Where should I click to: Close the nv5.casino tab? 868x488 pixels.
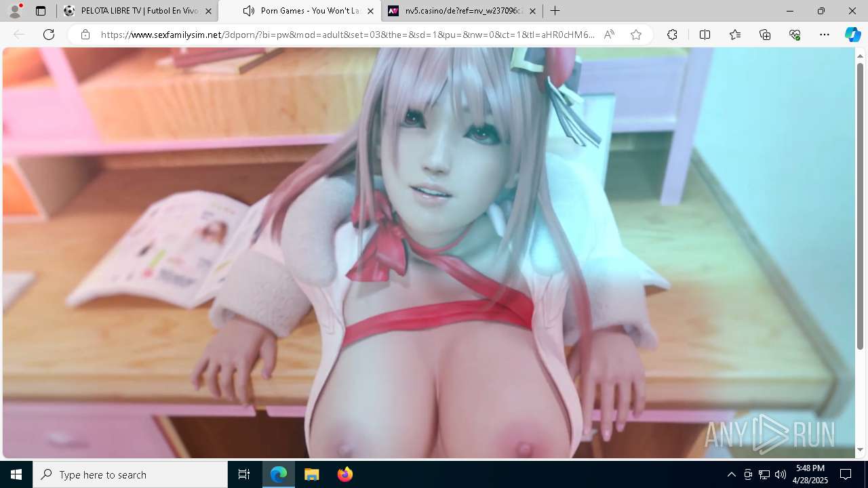coord(532,11)
